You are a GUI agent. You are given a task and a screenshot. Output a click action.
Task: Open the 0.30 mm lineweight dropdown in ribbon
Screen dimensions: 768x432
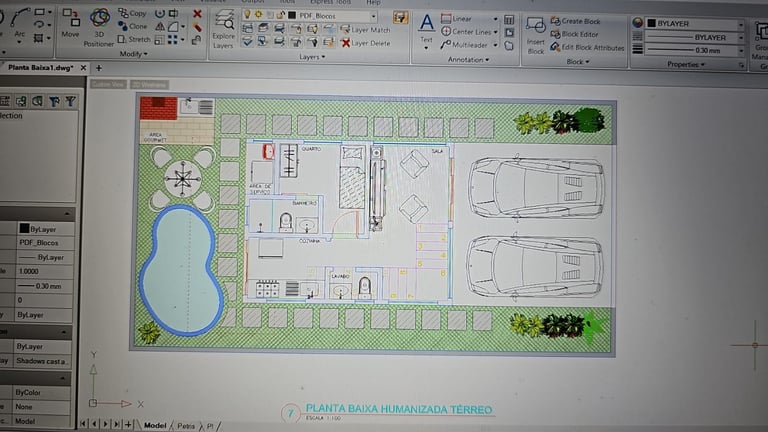741,50
